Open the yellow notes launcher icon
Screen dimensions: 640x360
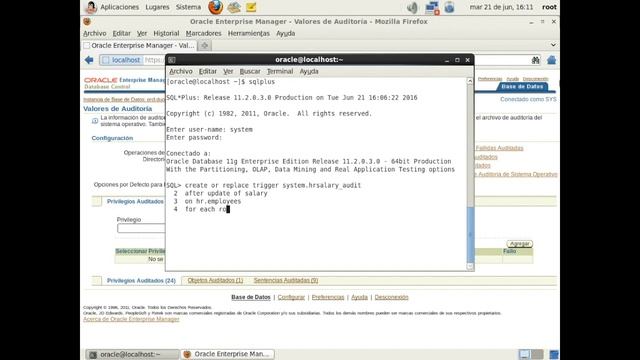pyautogui.click(x=251, y=7)
